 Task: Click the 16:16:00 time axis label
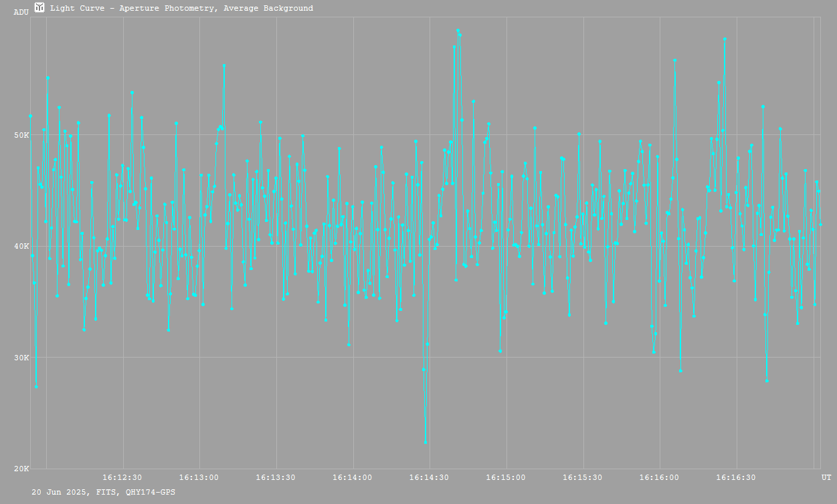(660, 477)
